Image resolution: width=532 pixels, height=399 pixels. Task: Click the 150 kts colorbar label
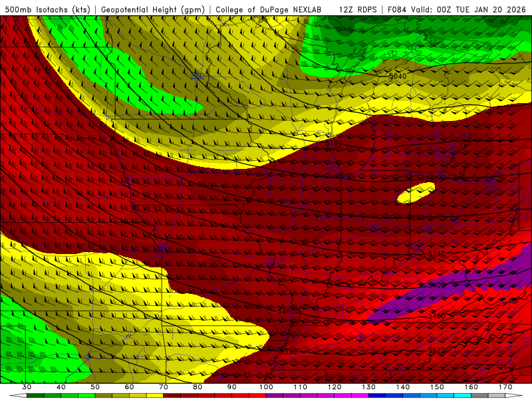point(437,387)
